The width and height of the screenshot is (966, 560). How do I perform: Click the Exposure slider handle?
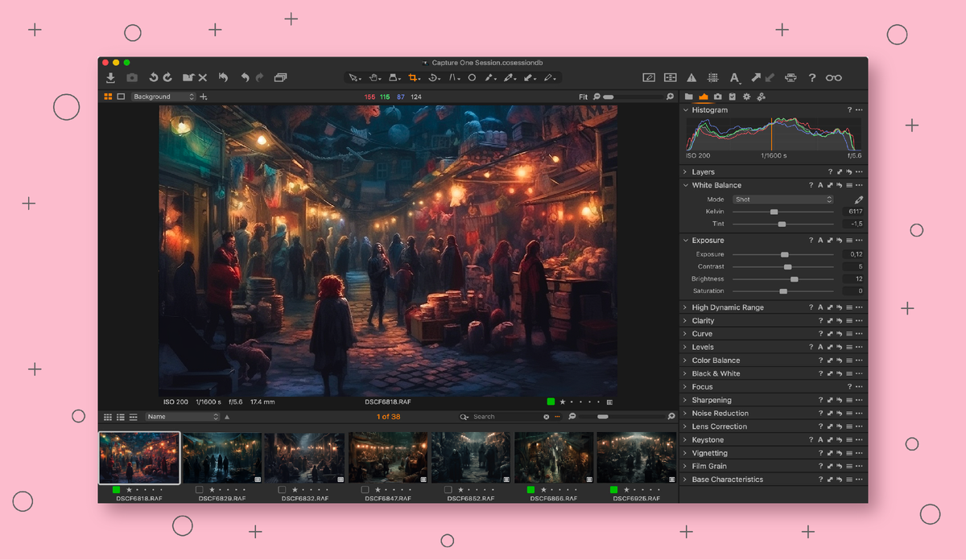point(785,254)
